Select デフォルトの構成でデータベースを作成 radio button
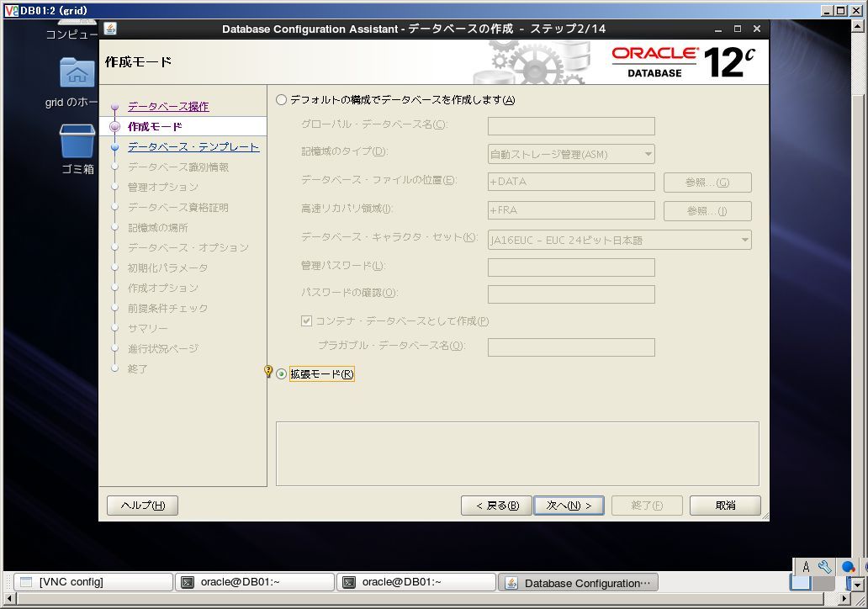The height and width of the screenshot is (609, 868). [x=281, y=99]
